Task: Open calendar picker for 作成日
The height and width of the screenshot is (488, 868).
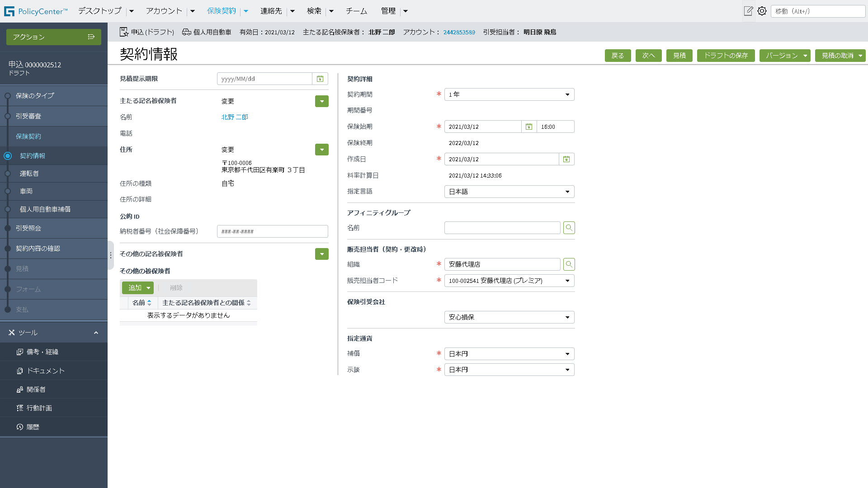Action: click(x=566, y=159)
